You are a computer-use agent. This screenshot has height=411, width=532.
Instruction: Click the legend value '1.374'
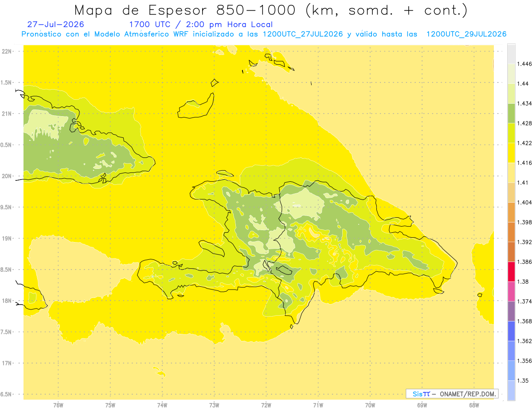click(x=525, y=301)
